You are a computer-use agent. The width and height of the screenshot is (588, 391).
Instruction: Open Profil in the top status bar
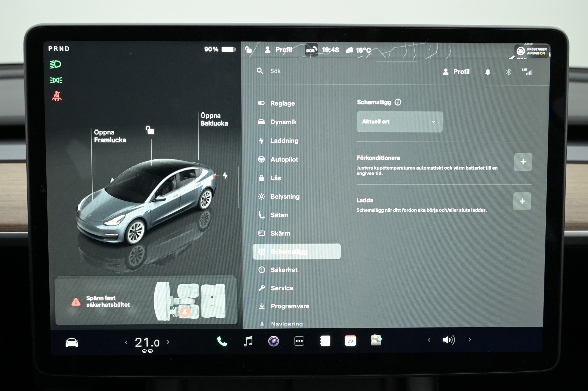click(278, 50)
